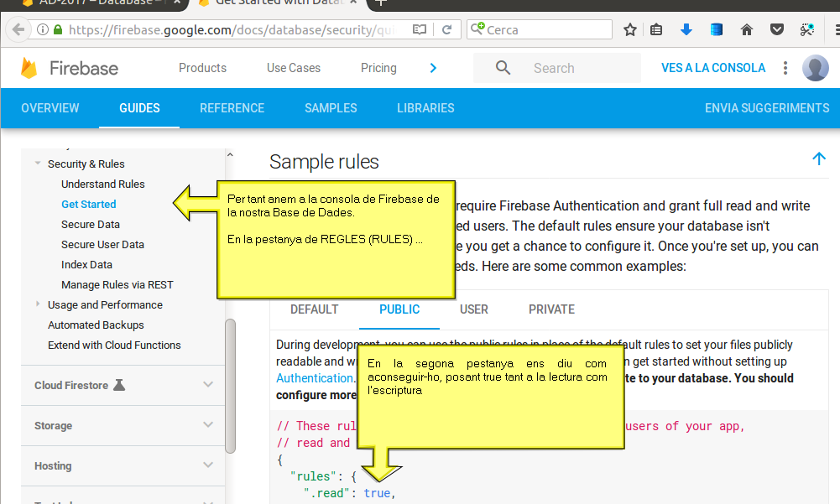Switch to the Libraries tab

[x=425, y=108]
